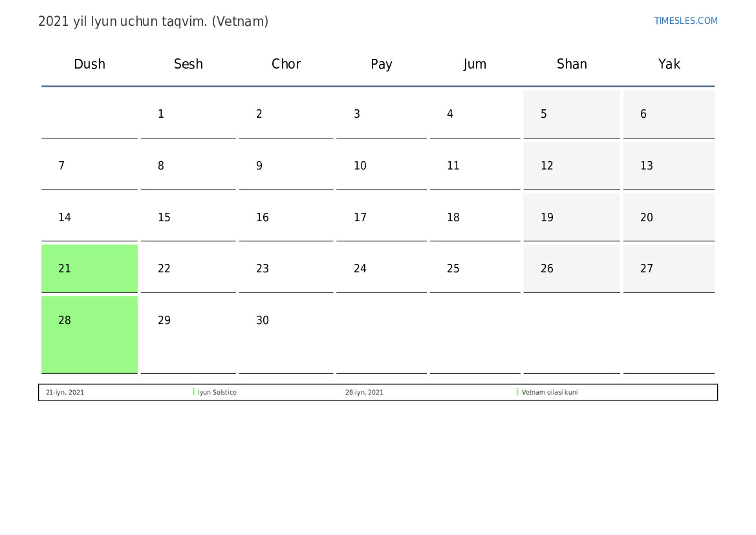The width and height of the screenshot is (756, 535).
Task: Select Saturday day 19 cell
Action: [572, 217]
